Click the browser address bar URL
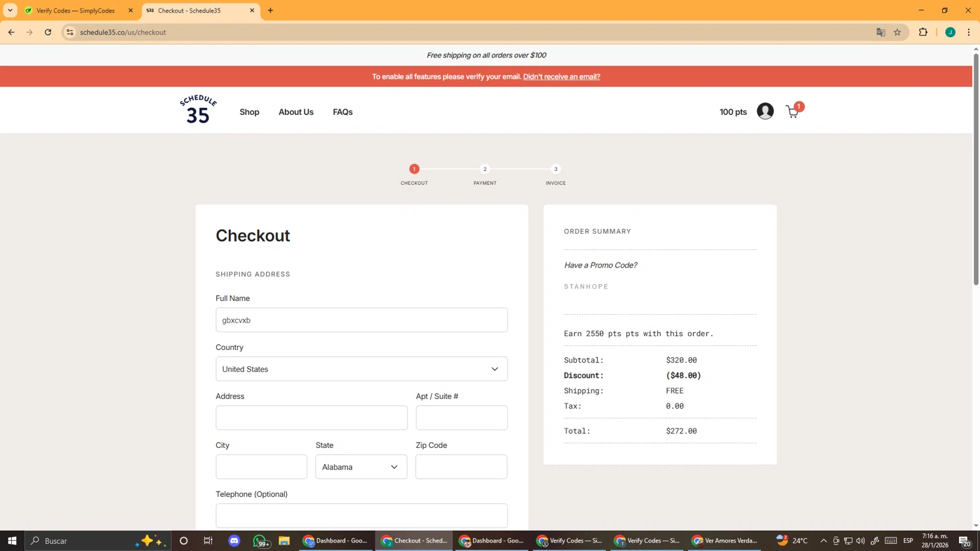 click(123, 32)
